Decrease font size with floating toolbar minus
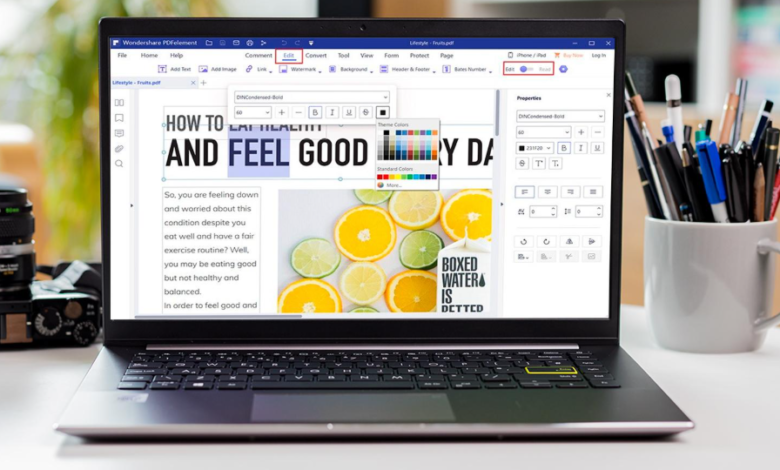The height and width of the screenshot is (470, 780). [x=298, y=112]
